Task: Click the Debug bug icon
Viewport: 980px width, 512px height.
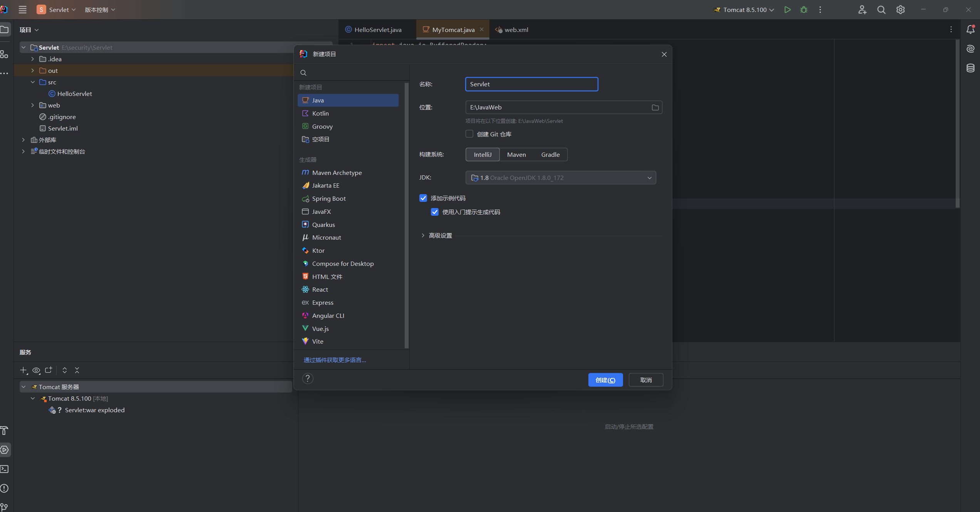Action: click(804, 10)
